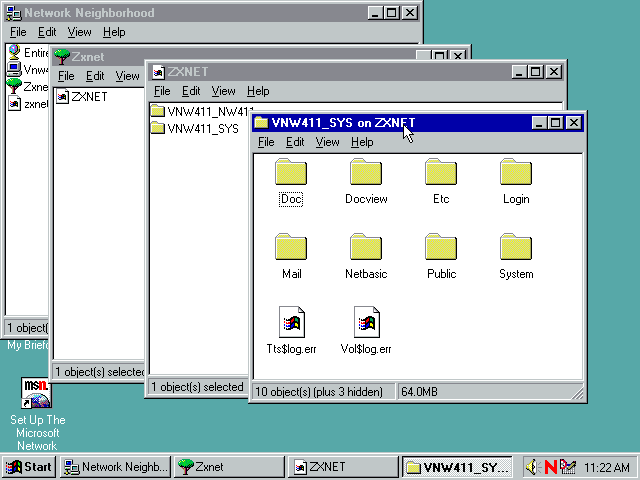This screenshot has width=640, height=480.
Task: Open Edit menu in ZXNET window
Action: pos(191,91)
